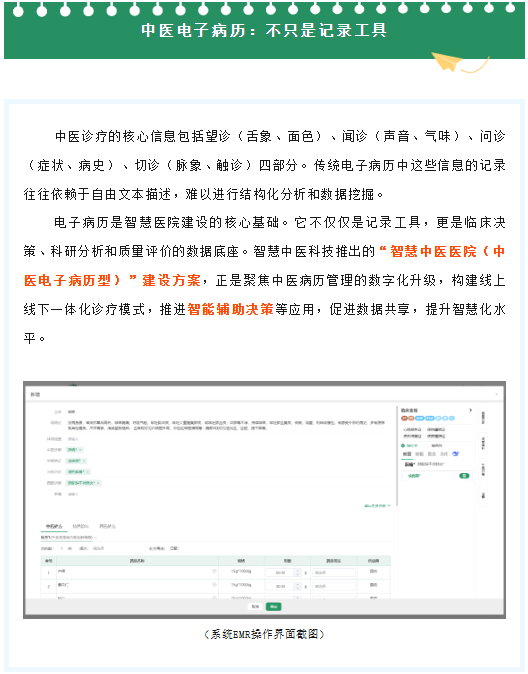This screenshot has width=528, height=674.
Task: Select the third prescription tab
Action: click(x=107, y=526)
